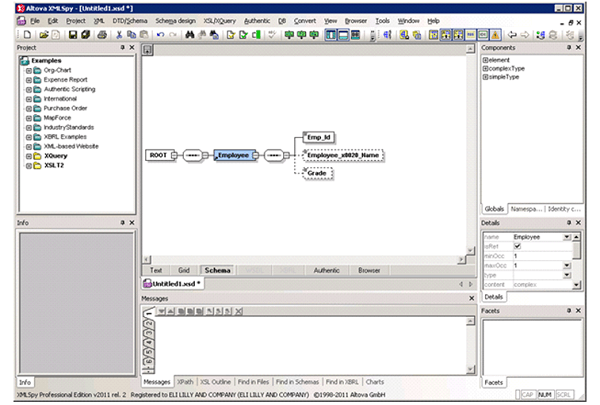The height and width of the screenshot is (405, 600).
Task: Open the XSL/XQuery menu
Action: pyautogui.click(x=219, y=21)
